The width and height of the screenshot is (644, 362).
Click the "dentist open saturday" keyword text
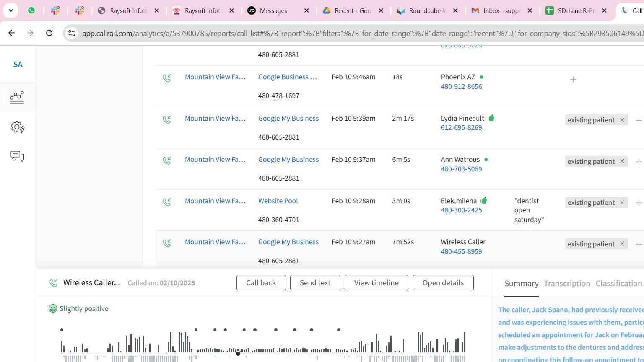point(529,210)
